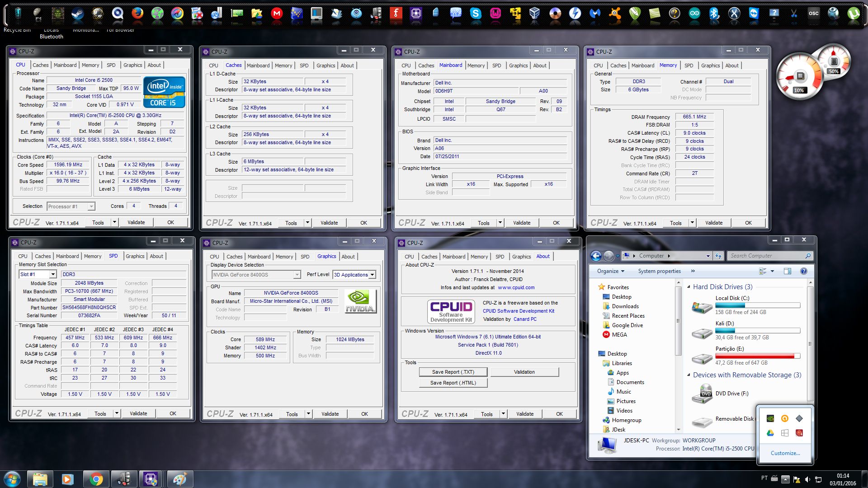Launch uTorrent from the dock
The height and width of the screenshot is (488, 868).
(854, 14)
